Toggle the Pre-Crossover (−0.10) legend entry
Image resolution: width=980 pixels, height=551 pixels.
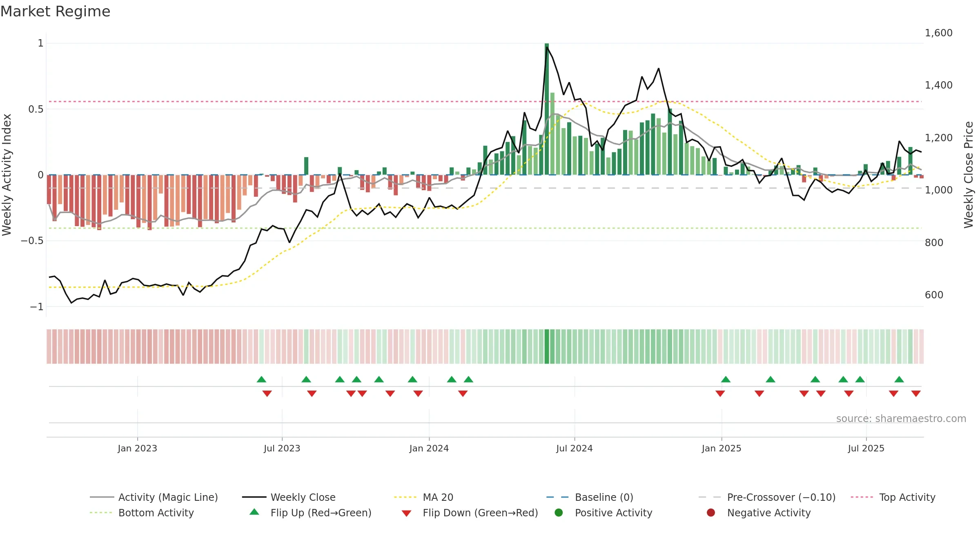click(x=767, y=497)
